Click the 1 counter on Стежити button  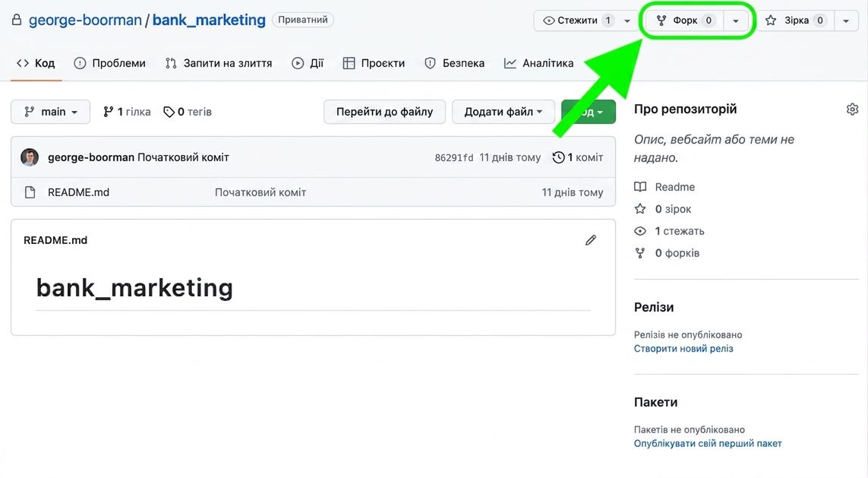pyautogui.click(x=608, y=21)
